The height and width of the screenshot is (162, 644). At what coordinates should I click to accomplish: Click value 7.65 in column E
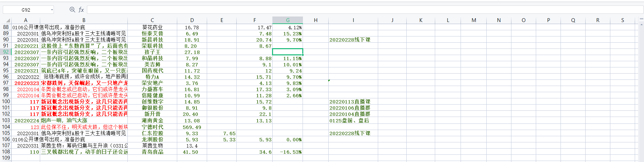222,133
